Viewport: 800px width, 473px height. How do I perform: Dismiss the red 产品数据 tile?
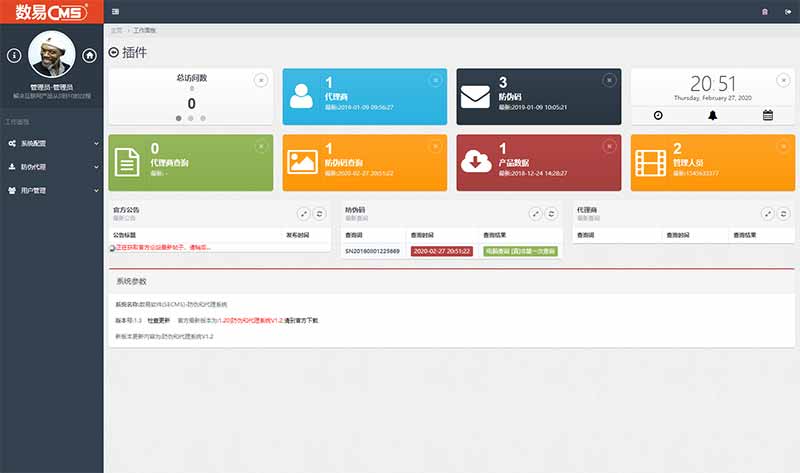coord(609,146)
